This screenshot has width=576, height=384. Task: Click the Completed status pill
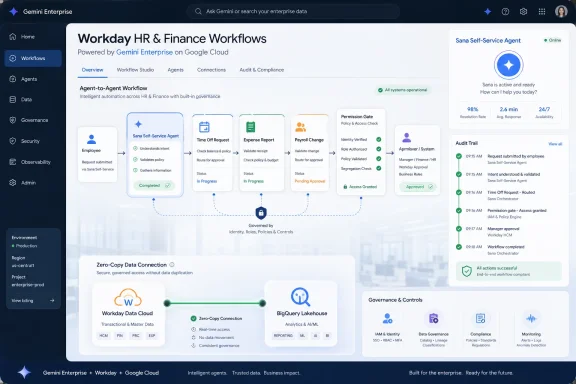tap(154, 186)
